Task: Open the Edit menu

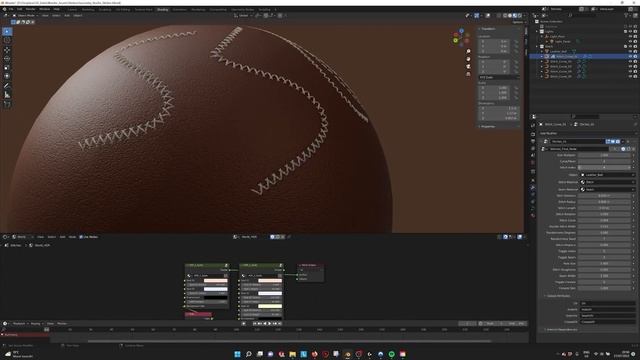Action: point(19,9)
